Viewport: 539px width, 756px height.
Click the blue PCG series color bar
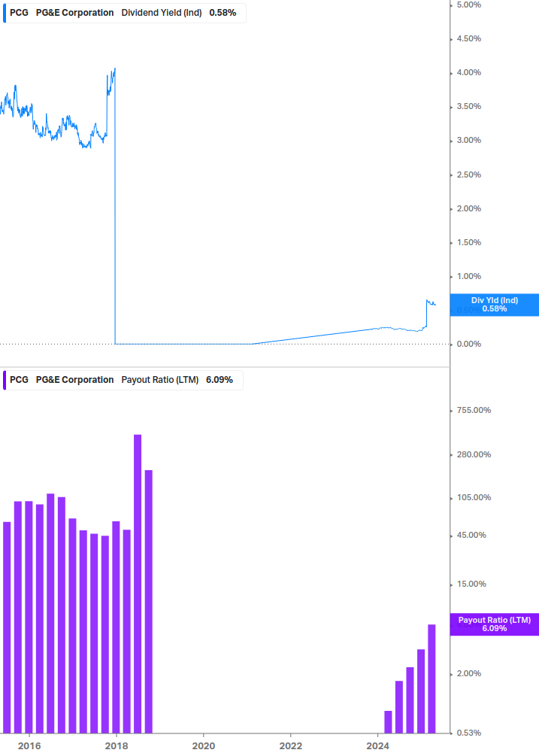[5, 13]
